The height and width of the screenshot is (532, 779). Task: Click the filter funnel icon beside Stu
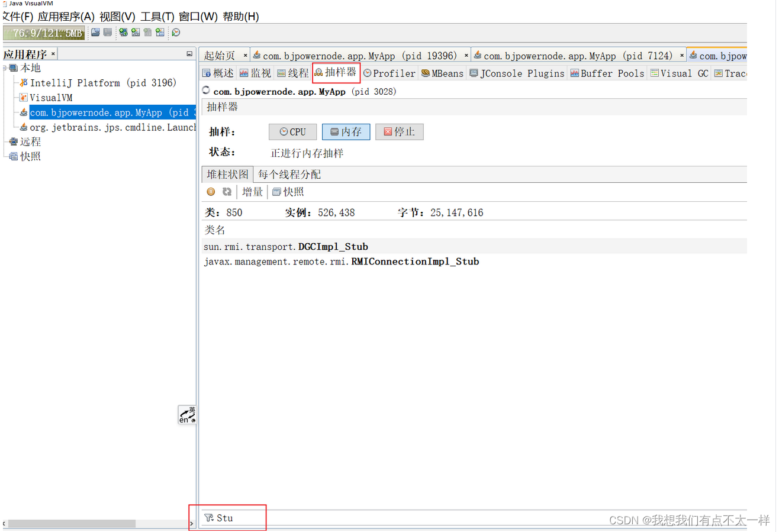[x=209, y=518]
